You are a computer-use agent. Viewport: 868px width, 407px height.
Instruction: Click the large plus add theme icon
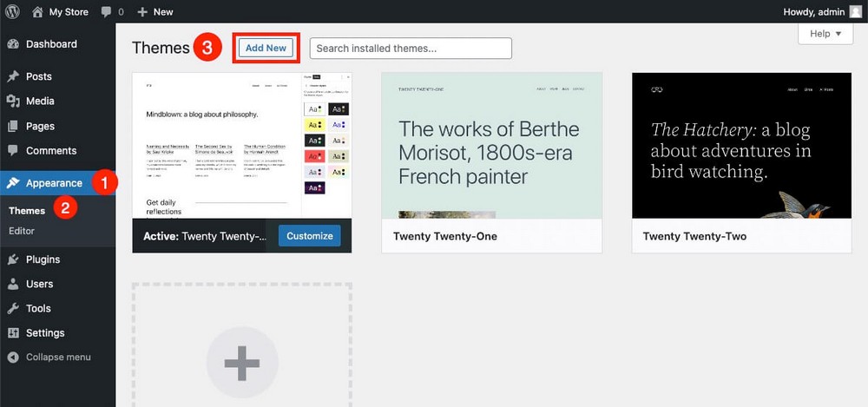[242, 363]
